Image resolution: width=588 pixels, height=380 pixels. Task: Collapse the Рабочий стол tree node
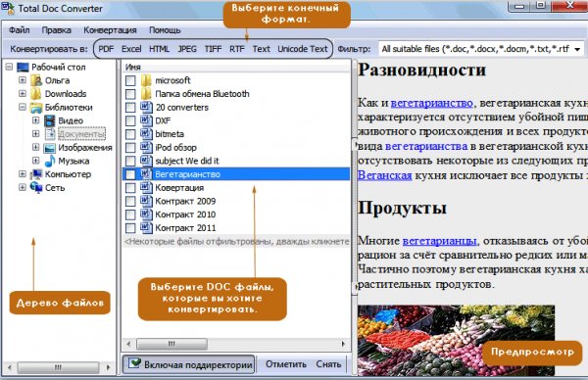[9, 67]
